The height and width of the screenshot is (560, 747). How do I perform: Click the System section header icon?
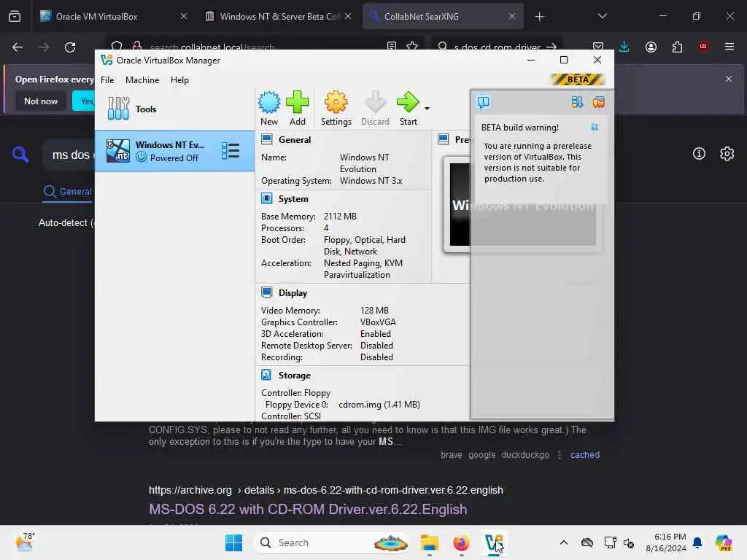(x=267, y=198)
